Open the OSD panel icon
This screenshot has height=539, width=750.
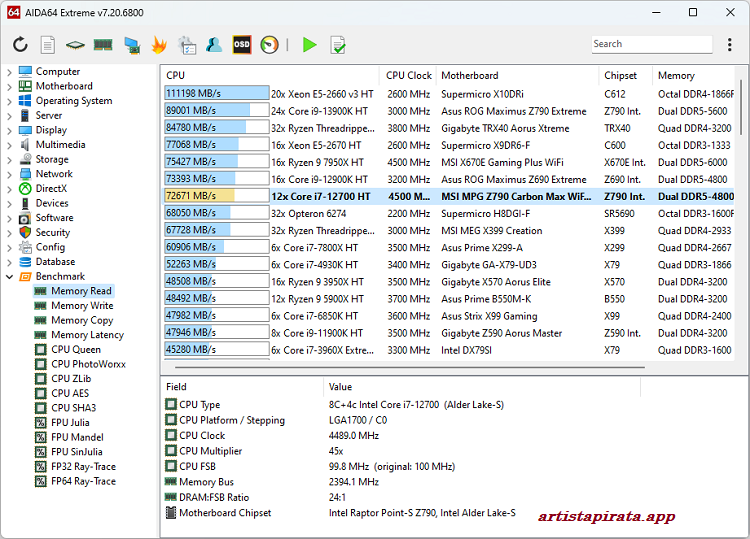click(242, 44)
